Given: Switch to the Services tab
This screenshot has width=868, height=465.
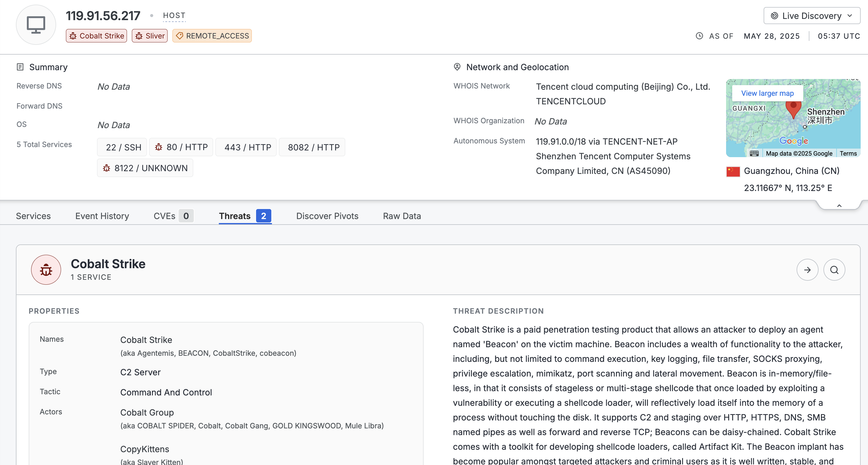Looking at the screenshot, I should tap(33, 216).
